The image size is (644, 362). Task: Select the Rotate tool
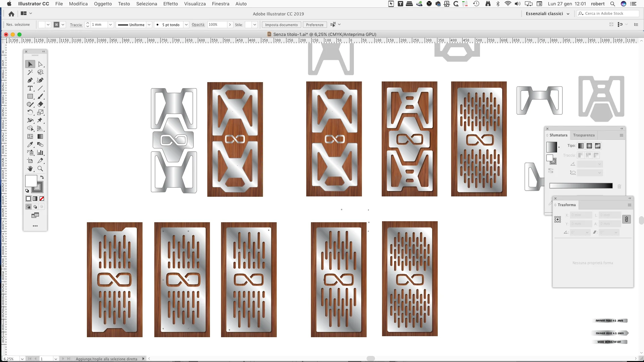click(x=30, y=112)
